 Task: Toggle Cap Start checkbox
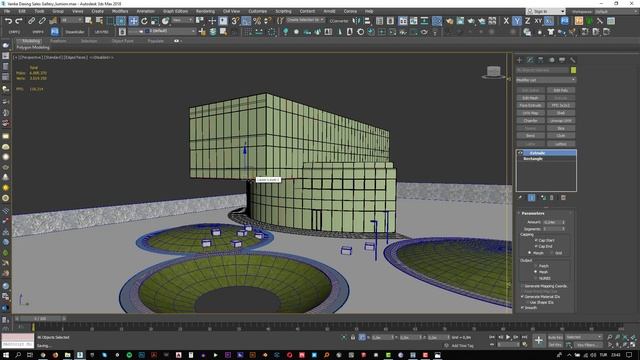(x=536, y=240)
